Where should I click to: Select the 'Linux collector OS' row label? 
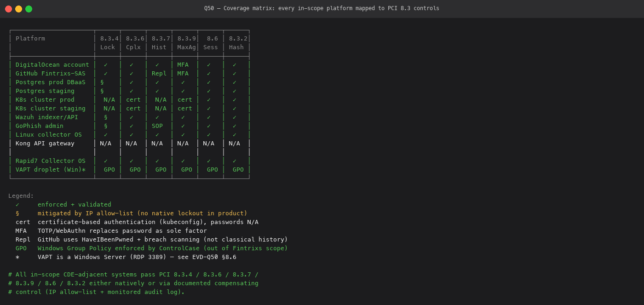pos(49,135)
